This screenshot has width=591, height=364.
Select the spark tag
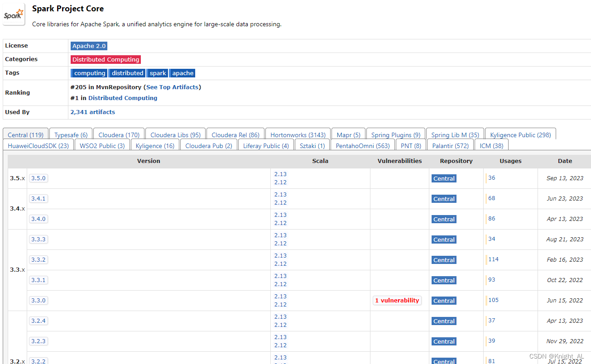pos(157,73)
